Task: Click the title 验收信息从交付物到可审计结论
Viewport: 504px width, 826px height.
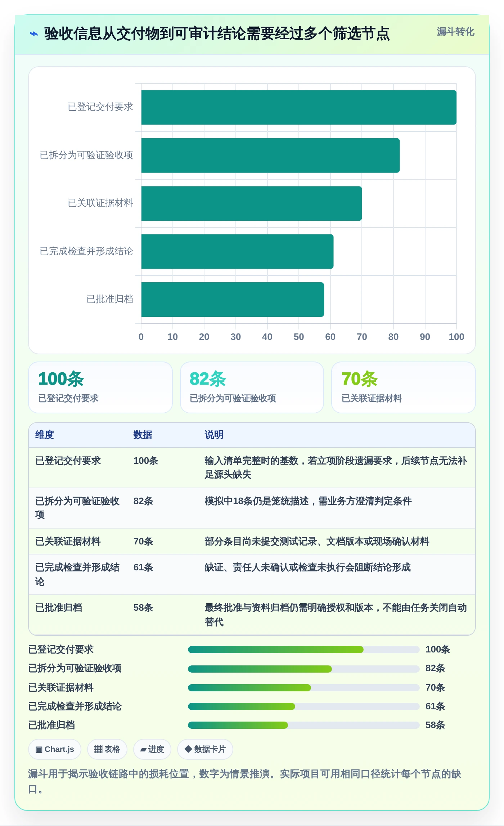Action: pos(217,34)
